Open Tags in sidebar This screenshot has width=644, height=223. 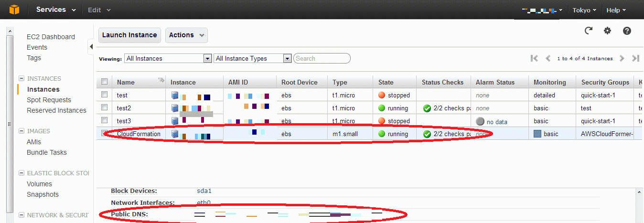click(34, 58)
